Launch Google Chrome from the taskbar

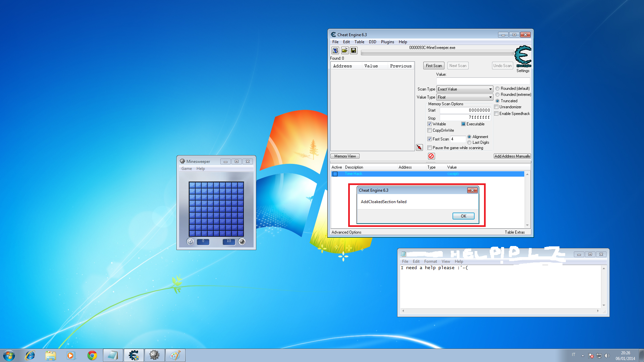pos(92,355)
